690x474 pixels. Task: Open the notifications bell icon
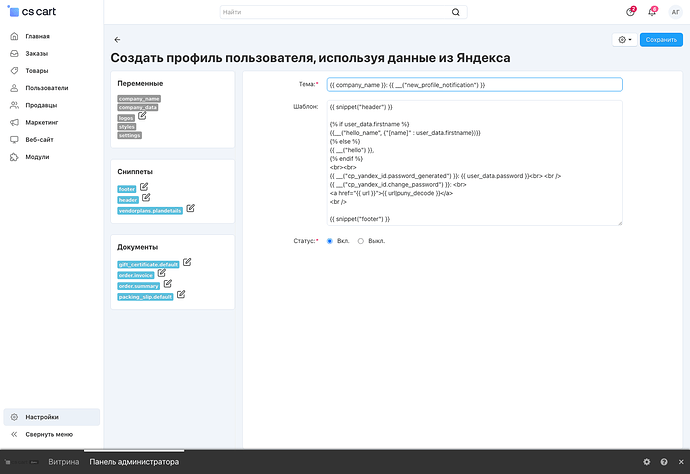pyautogui.click(x=652, y=12)
